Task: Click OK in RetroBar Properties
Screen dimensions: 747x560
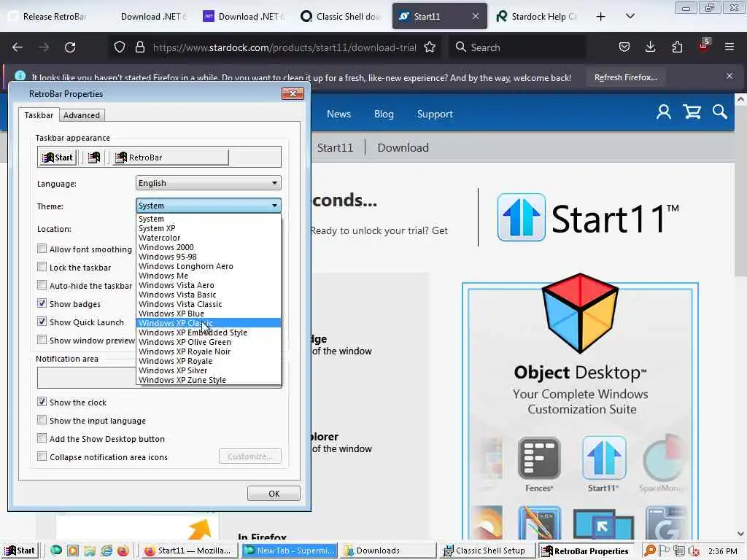Action: 274,494
